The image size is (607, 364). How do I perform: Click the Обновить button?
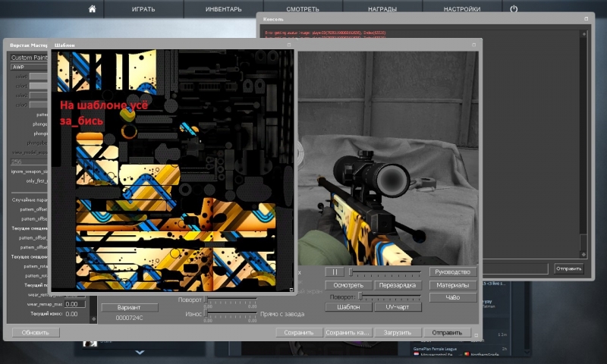click(x=36, y=332)
